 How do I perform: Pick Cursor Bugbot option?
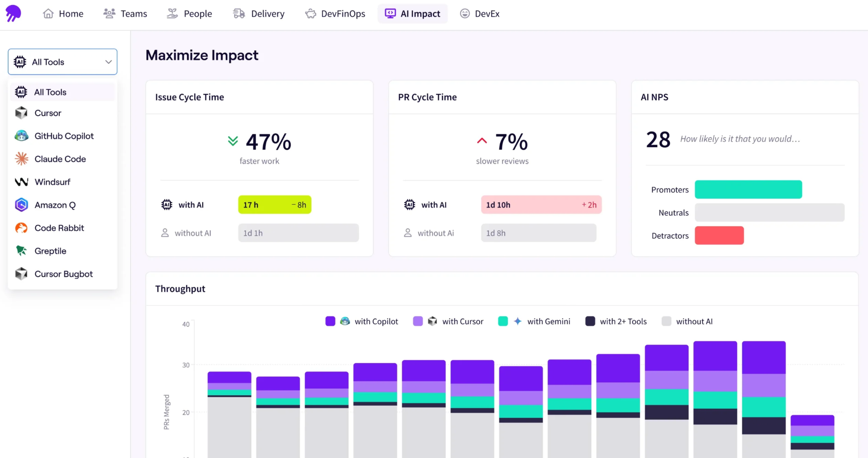pyautogui.click(x=62, y=274)
